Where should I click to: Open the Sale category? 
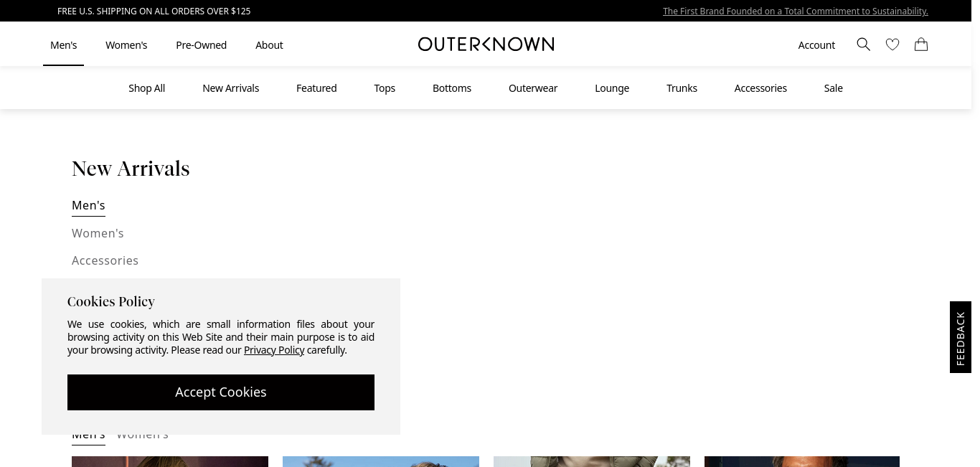tap(833, 88)
